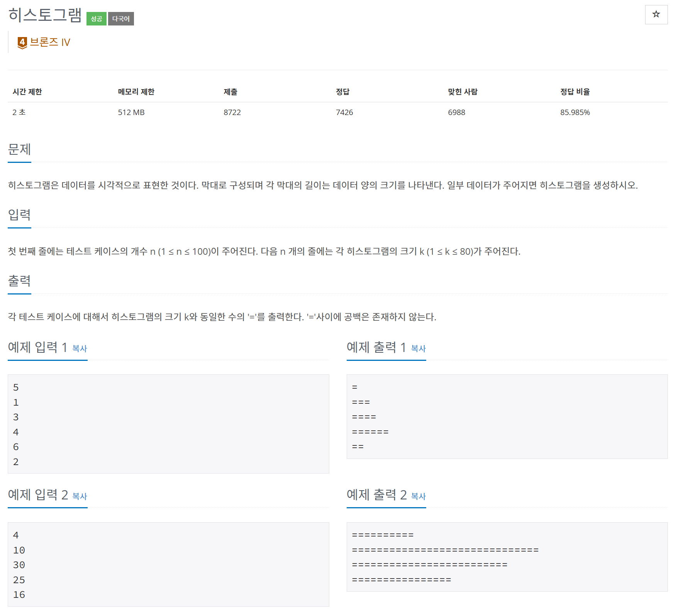Click the 맞힌 사람 column header

463,91
